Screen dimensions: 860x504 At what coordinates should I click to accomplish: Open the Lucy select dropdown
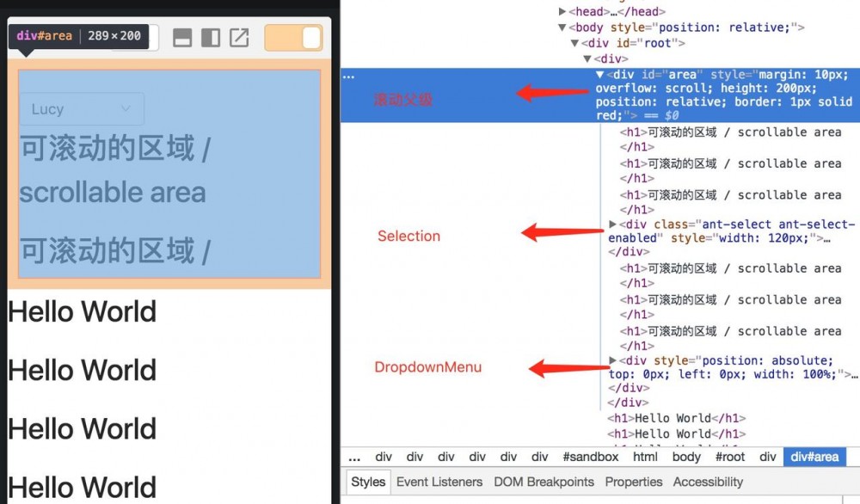(x=83, y=109)
